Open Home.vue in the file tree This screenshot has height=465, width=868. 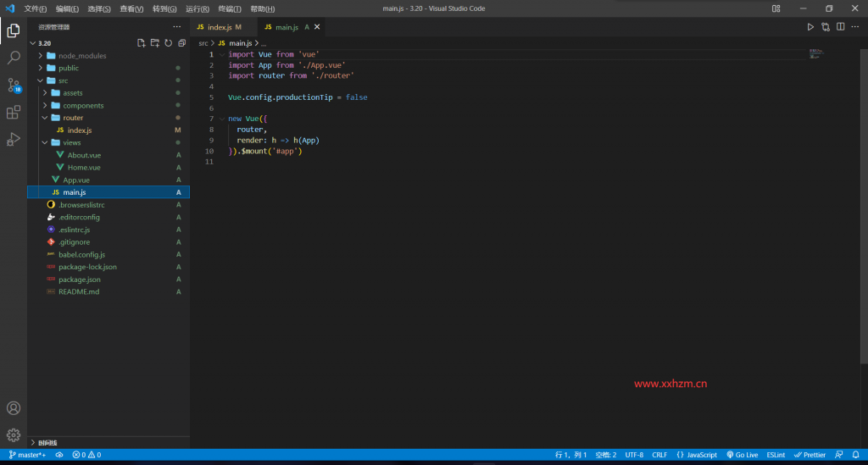84,168
